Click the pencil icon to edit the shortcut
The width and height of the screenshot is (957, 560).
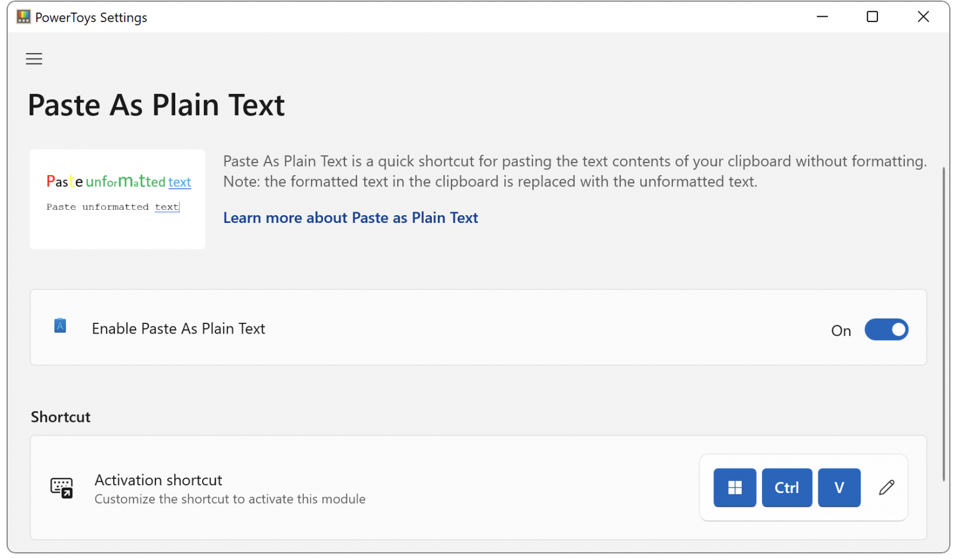(887, 488)
